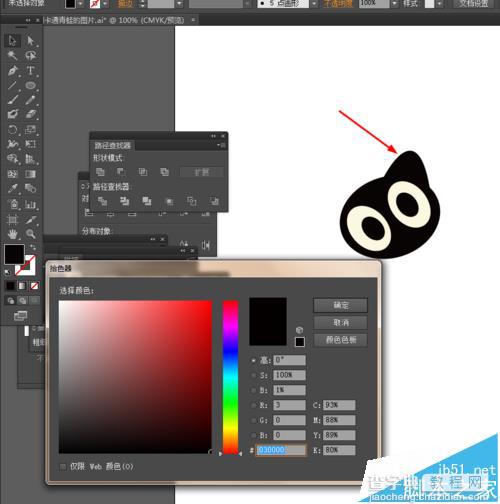
Task: Select the Perspective Grid tool
Action: (x=31, y=159)
